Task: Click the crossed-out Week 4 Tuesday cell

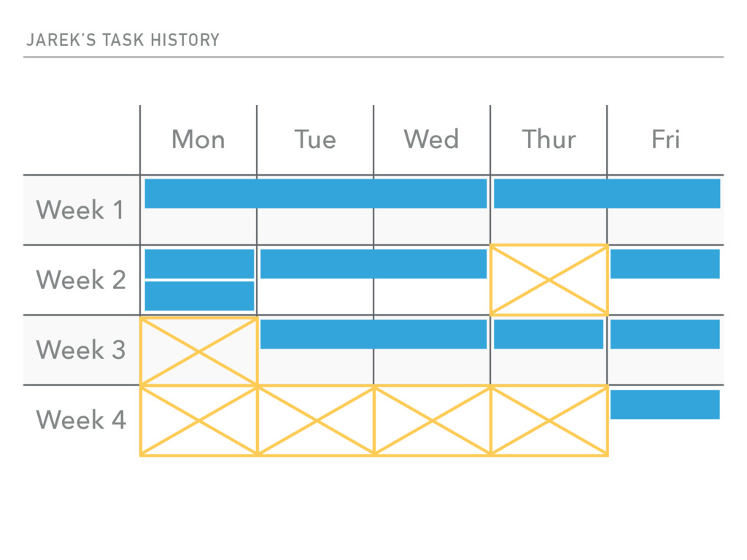Action: coord(316,421)
